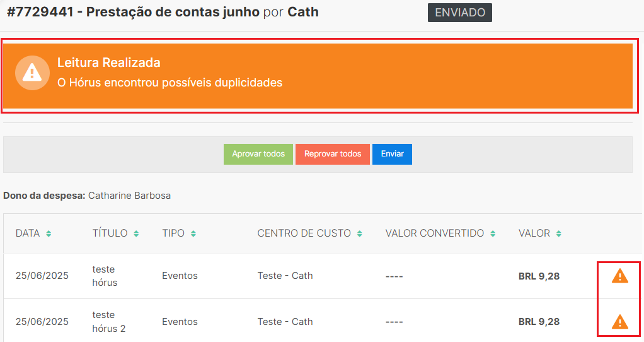Open the expense titled teste hórus
644x342 pixels.
pos(105,276)
